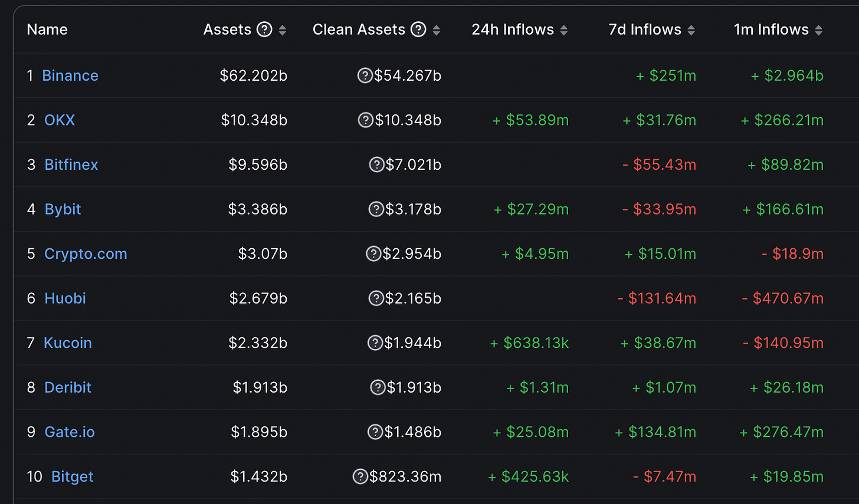
Task: Select the Clean Assets header label
Action: click(x=359, y=29)
